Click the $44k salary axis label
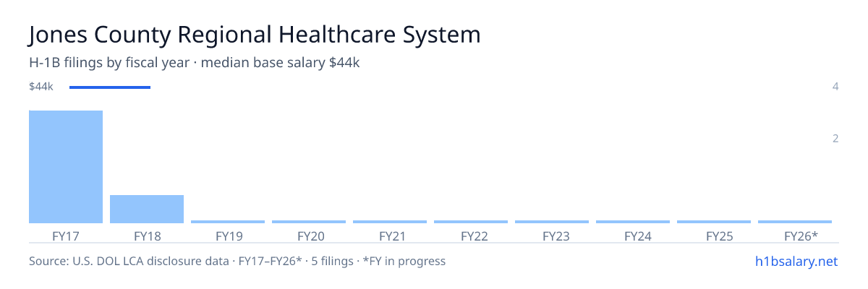This screenshot has height=289, width=868. (41, 87)
